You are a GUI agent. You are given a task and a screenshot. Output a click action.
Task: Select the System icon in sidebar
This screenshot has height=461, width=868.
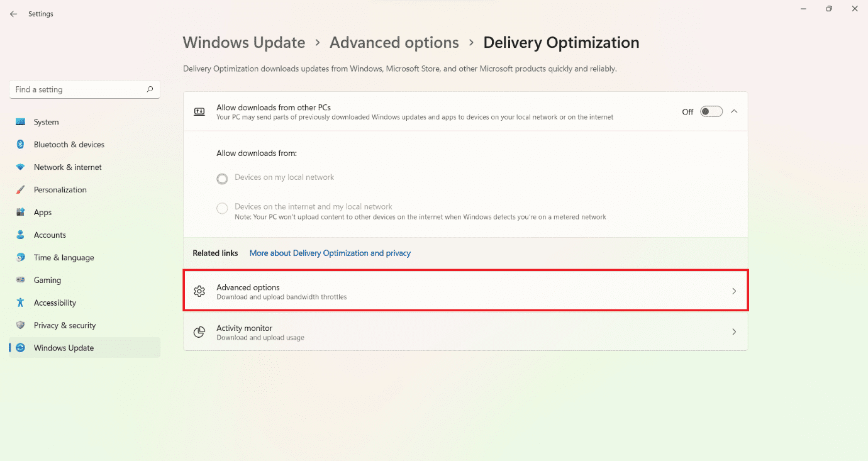pyautogui.click(x=24, y=121)
